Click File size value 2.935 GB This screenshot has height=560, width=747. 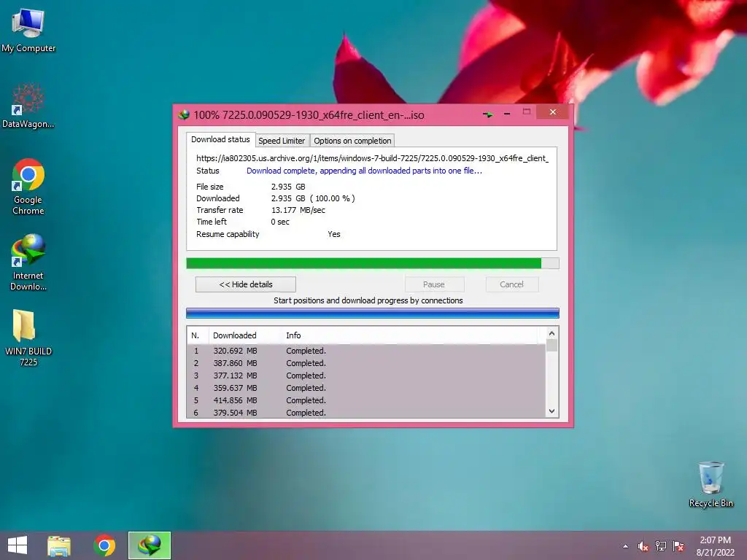click(288, 187)
